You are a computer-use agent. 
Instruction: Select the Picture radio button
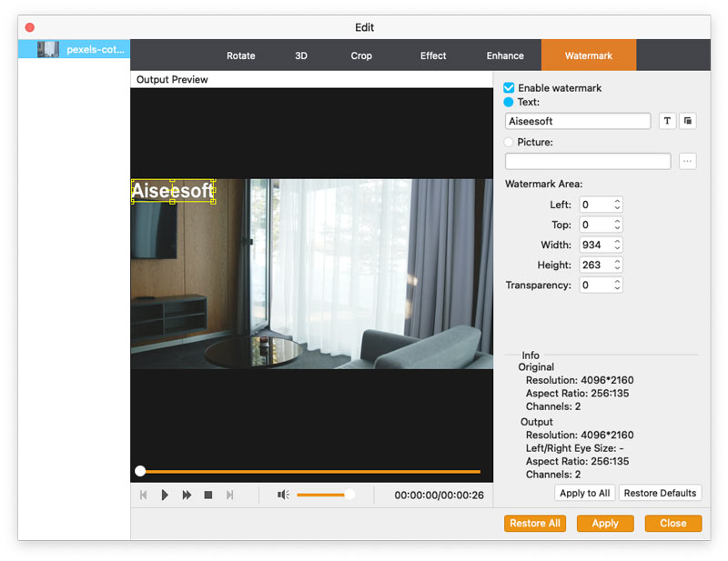510,142
